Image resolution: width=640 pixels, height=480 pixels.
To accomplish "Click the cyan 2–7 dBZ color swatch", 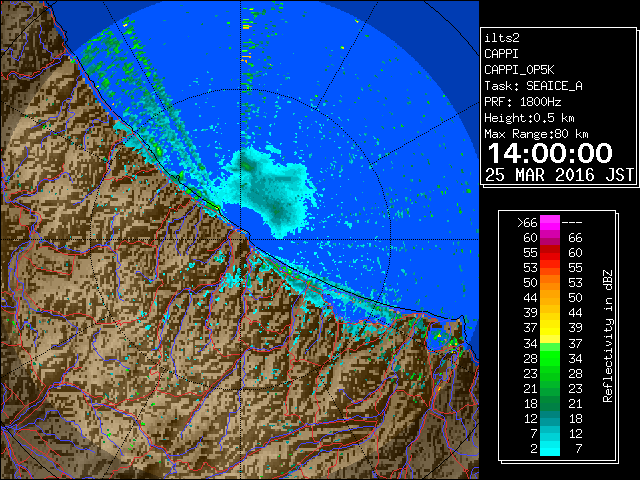I will (x=550, y=448).
